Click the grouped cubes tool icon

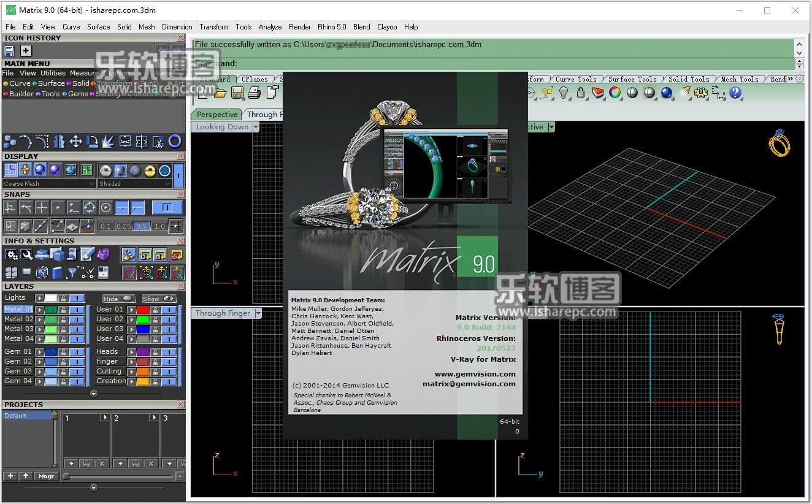[x=10, y=142]
